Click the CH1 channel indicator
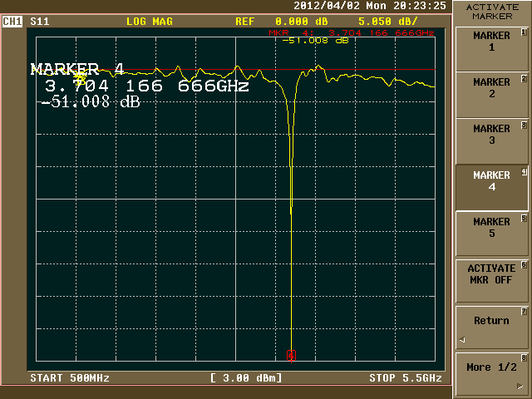Screen dimensions: 532x399 12,22
